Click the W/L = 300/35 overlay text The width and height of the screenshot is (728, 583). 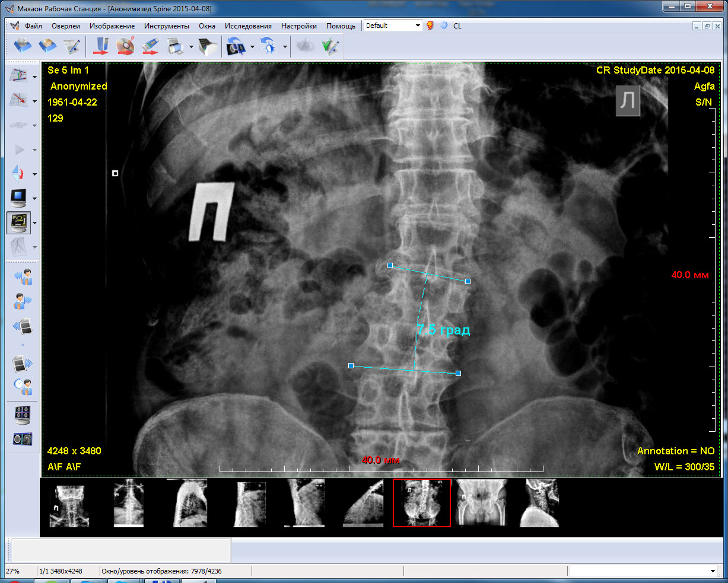click(x=684, y=467)
